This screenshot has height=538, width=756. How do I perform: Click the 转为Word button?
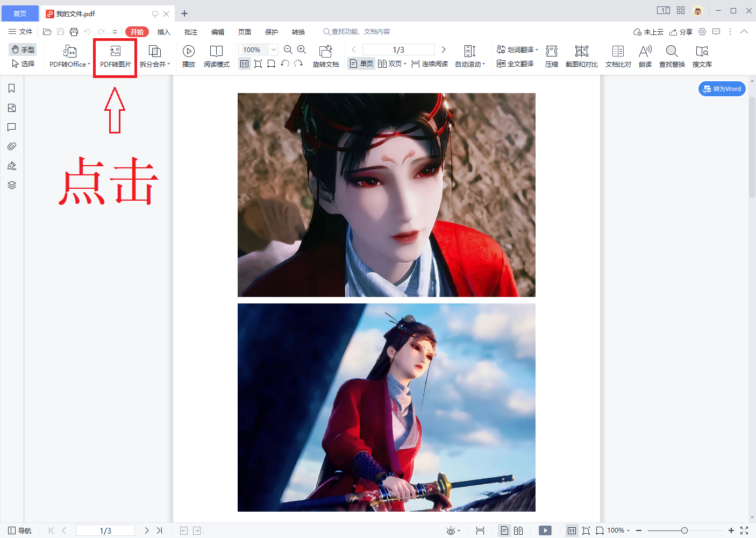(x=722, y=89)
